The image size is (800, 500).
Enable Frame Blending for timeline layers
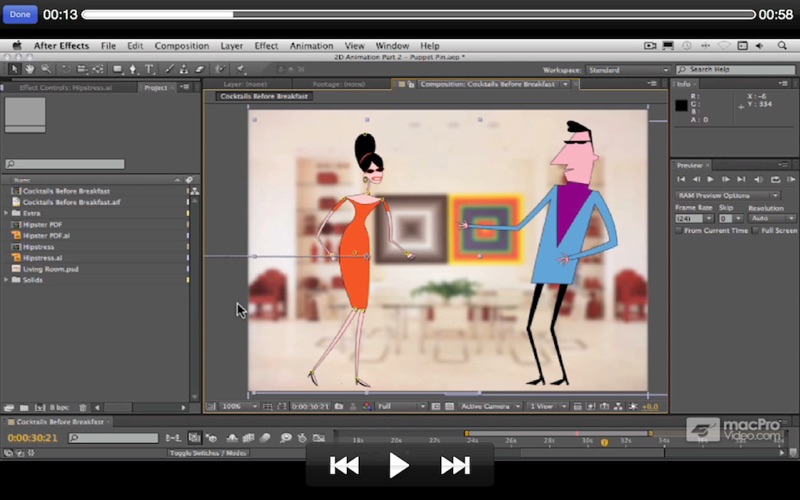click(x=248, y=438)
